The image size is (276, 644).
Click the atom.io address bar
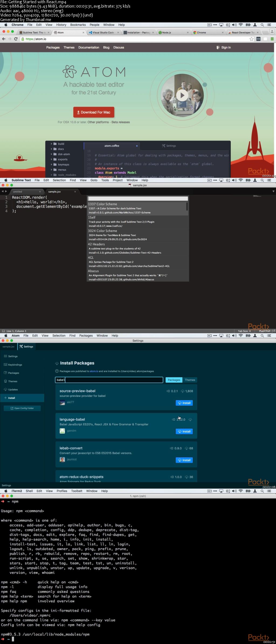click(135, 39)
